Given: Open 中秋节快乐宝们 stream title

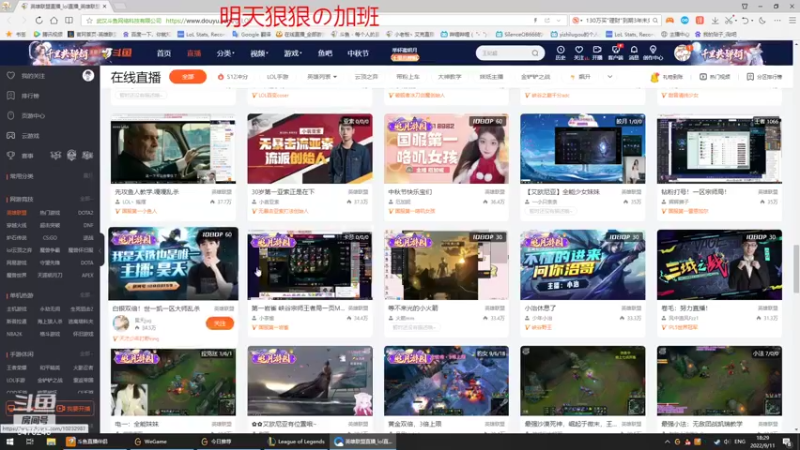Looking at the screenshot, I should coord(410,192).
